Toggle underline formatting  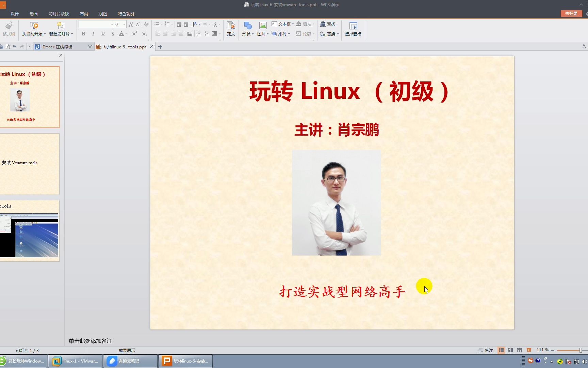(103, 34)
